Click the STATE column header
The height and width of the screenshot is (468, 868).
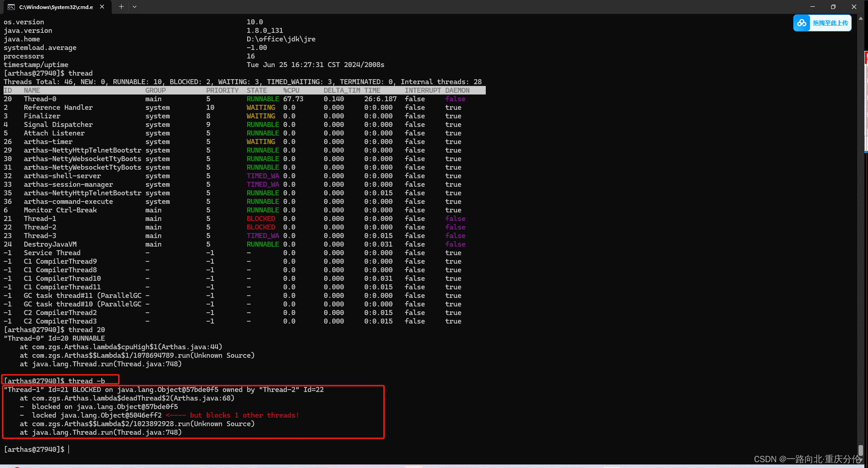coord(257,90)
